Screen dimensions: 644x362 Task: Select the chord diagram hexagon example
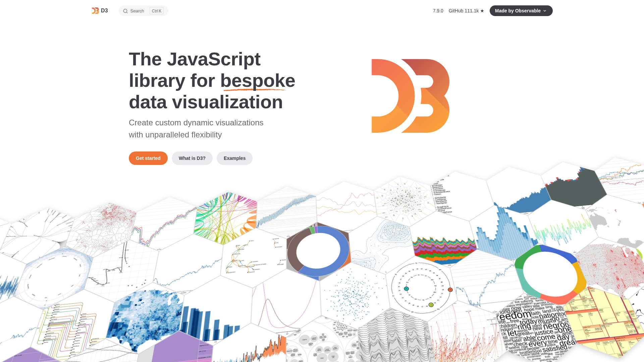coord(225,215)
